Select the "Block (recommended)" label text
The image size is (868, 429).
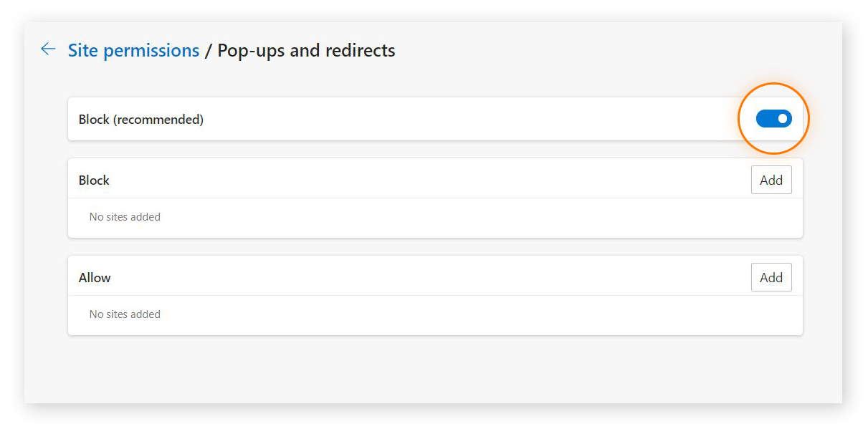point(141,120)
